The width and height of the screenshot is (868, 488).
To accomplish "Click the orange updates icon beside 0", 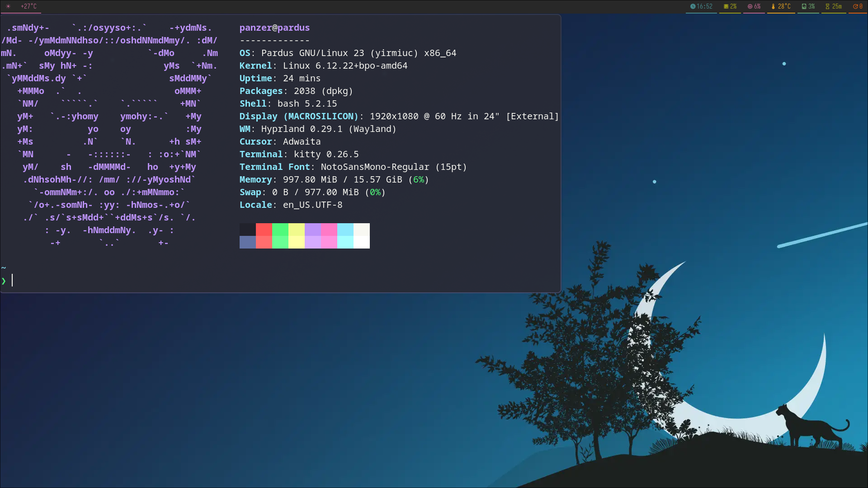I will (855, 6).
